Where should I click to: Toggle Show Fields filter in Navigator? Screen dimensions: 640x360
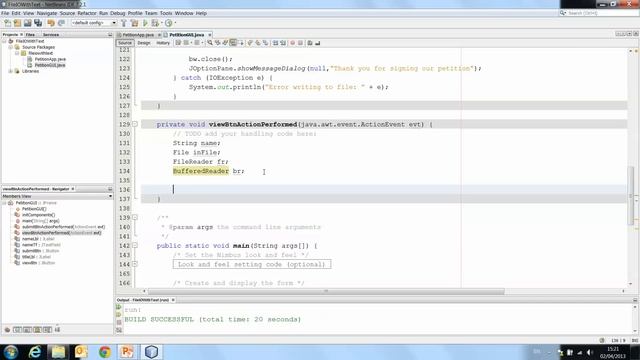(17, 330)
